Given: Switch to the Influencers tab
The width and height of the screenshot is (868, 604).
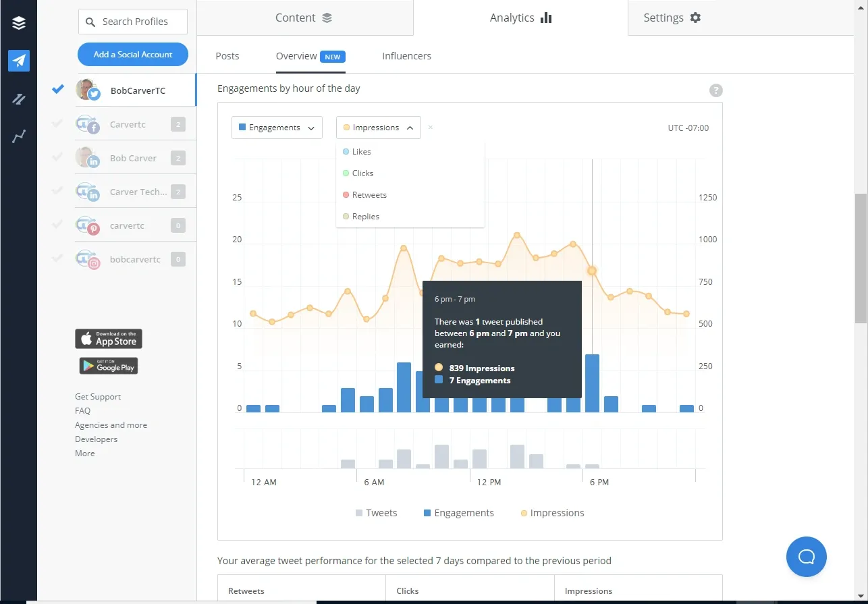Looking at the screenshot, I should (406, 56).
